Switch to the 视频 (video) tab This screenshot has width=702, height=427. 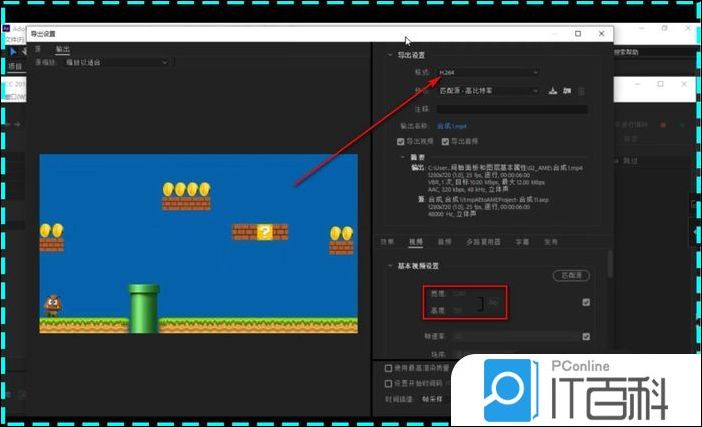coord(415,242)
